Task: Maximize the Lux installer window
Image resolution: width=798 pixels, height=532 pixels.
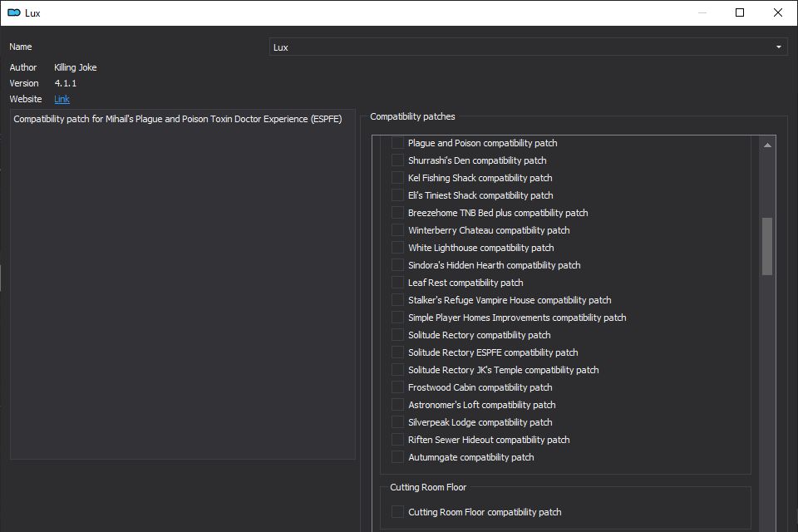Action: [x=740, y=12]
